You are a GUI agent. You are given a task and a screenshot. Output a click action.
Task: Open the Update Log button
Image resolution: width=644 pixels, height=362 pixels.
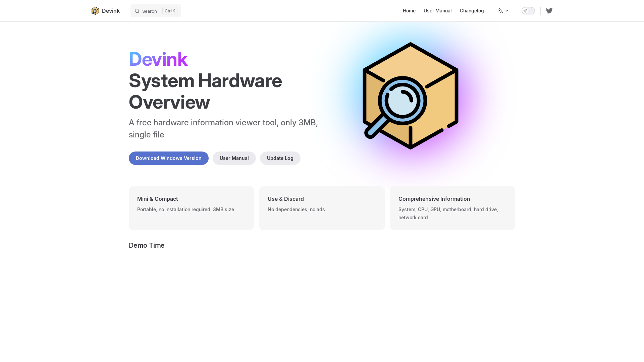[x=280, y=158]
